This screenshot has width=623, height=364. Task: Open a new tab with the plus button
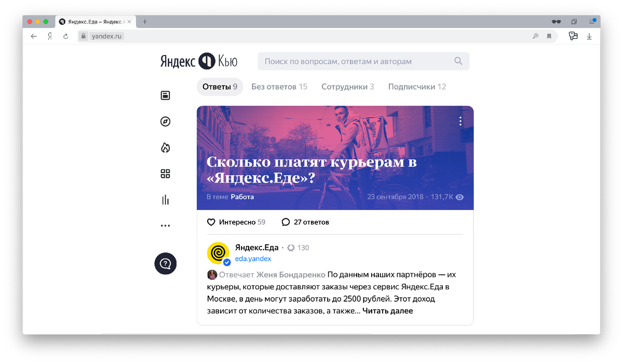tap(145, 22)
